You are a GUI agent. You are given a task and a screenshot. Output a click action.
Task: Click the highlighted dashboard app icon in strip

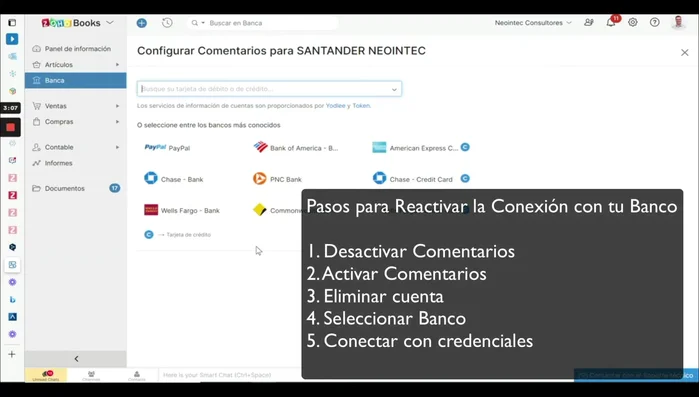pyautogui.click(x=12, y=265)
